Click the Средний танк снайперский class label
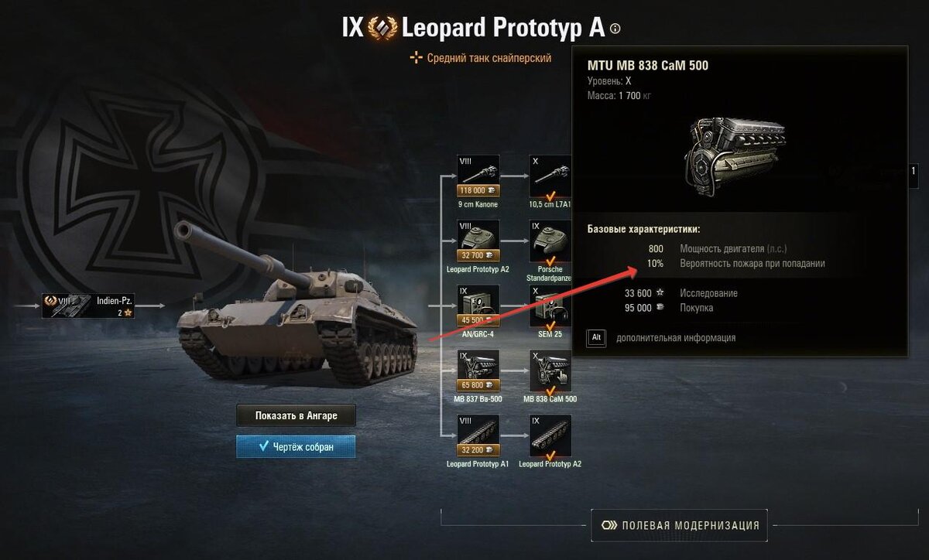 [481, 58]
